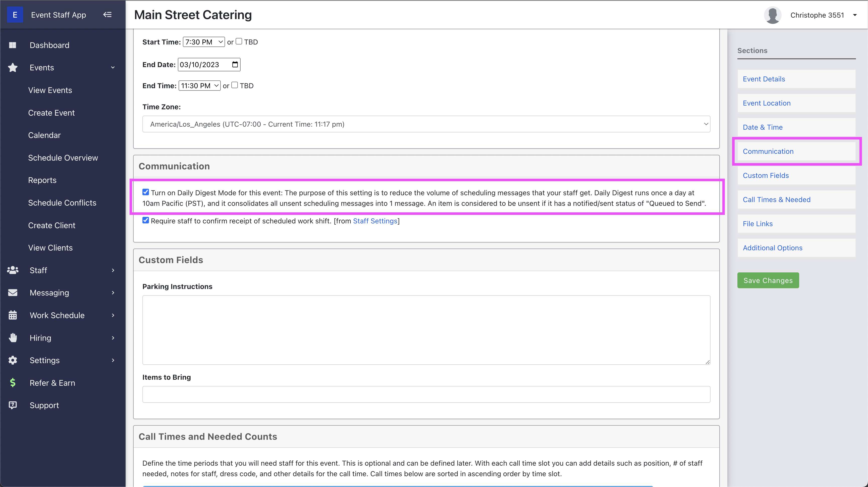Expand the Messaging submenu chevron
868x487 pixels.
113,293
